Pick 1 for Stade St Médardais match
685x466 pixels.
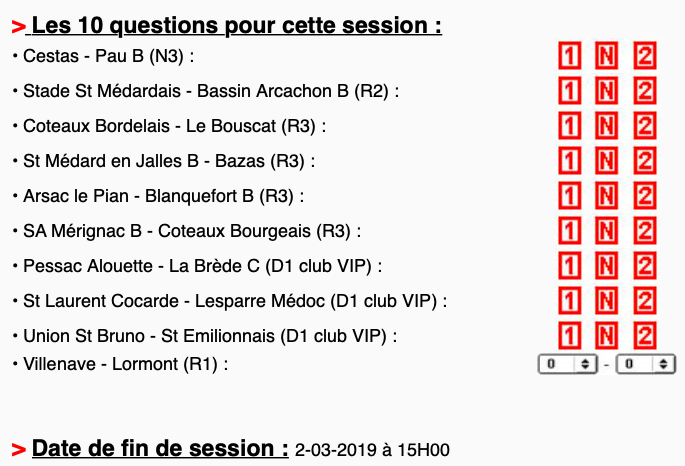[568, 91]
